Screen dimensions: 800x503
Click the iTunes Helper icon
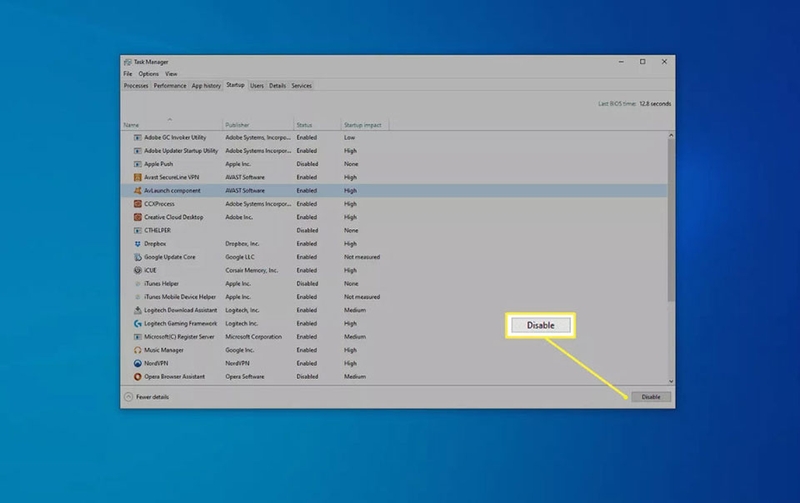137,284
